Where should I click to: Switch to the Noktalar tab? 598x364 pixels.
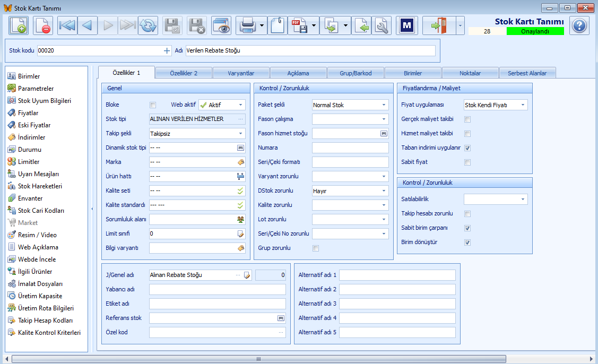(470, 73)
